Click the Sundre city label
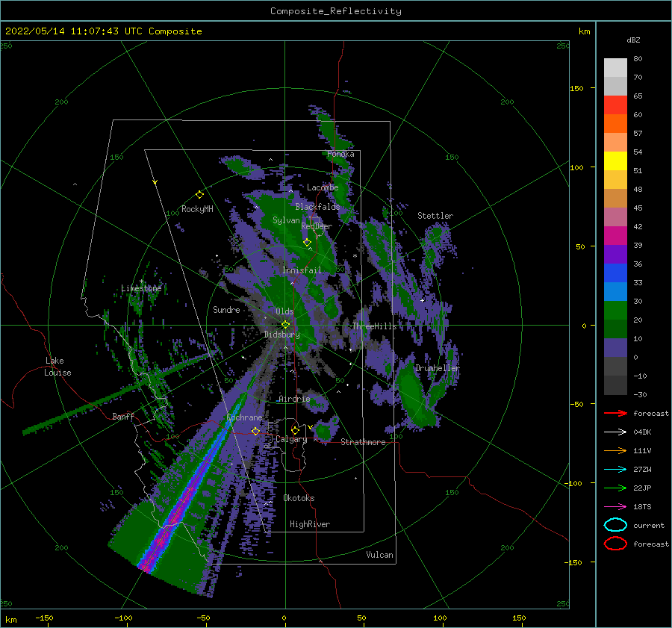 pyautogui.click(x=226, y=309)
